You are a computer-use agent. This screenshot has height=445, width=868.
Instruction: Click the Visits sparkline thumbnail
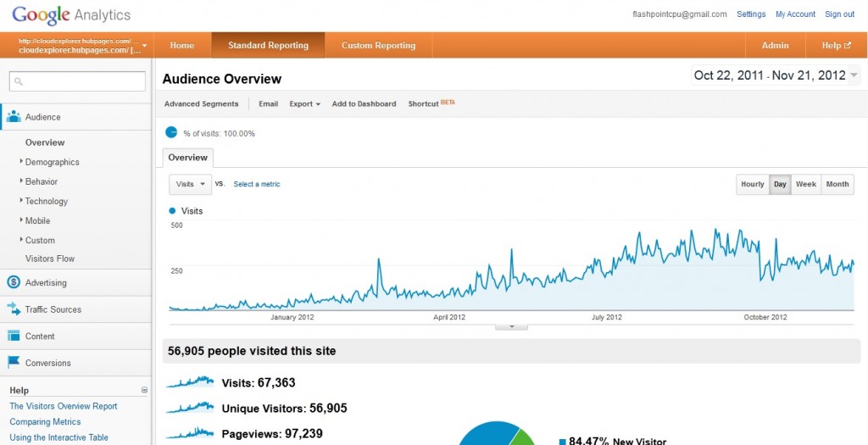pos(190,382)
